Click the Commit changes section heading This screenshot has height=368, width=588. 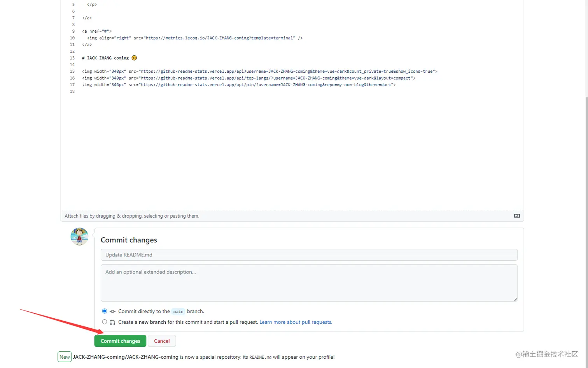click(x=129, y=240)
